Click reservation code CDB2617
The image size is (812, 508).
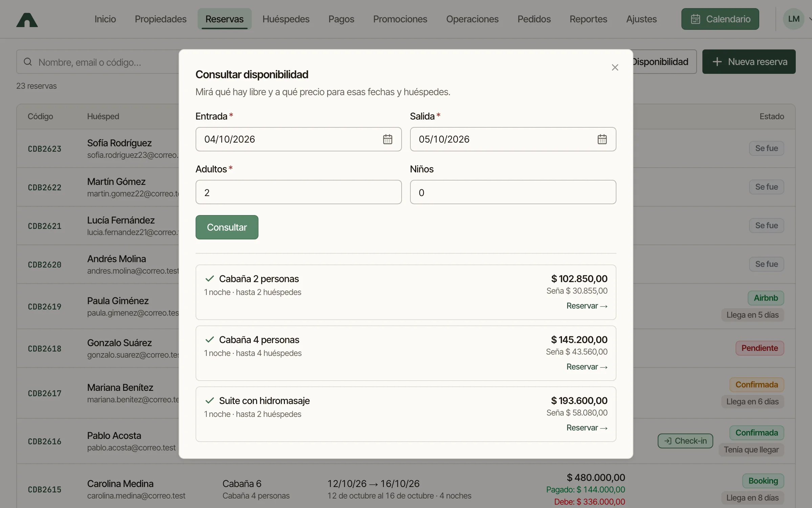pos(45,393)
